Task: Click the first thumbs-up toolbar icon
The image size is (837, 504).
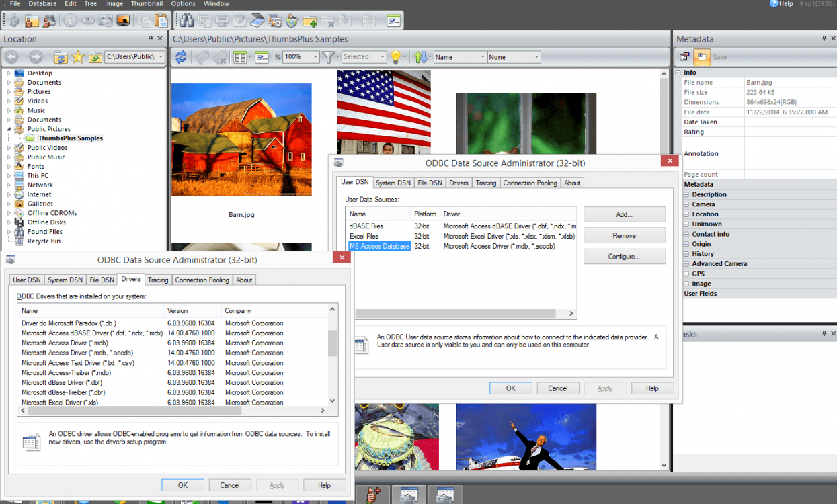Action: [x=13, y=21]
